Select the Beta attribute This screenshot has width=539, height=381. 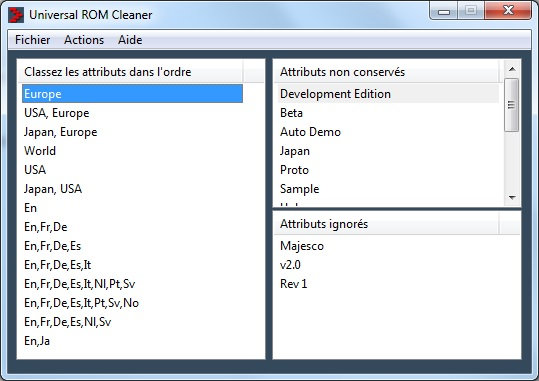pos(388,113)
